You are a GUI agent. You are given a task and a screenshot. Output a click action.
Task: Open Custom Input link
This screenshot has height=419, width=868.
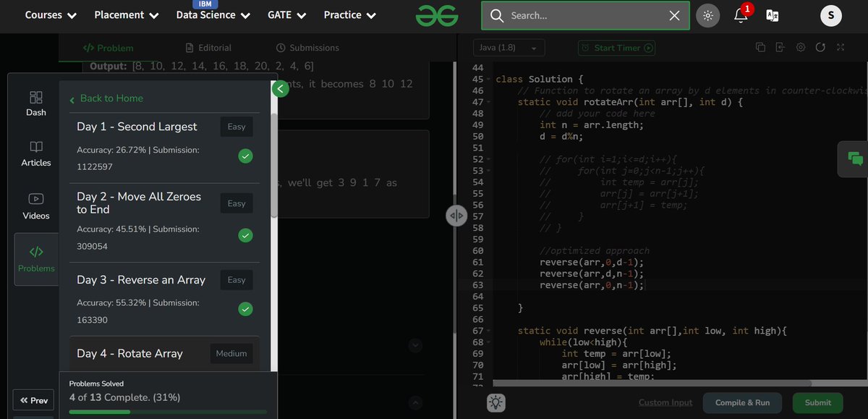[665, 402]
